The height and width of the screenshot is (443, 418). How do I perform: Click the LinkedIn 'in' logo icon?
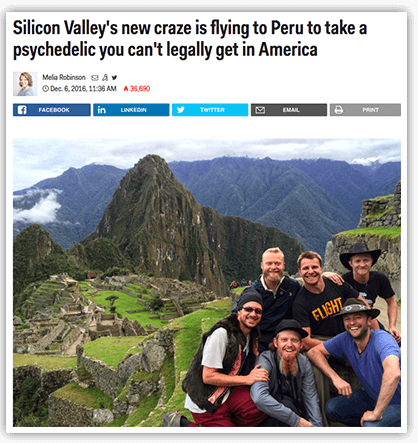[101, 110]
